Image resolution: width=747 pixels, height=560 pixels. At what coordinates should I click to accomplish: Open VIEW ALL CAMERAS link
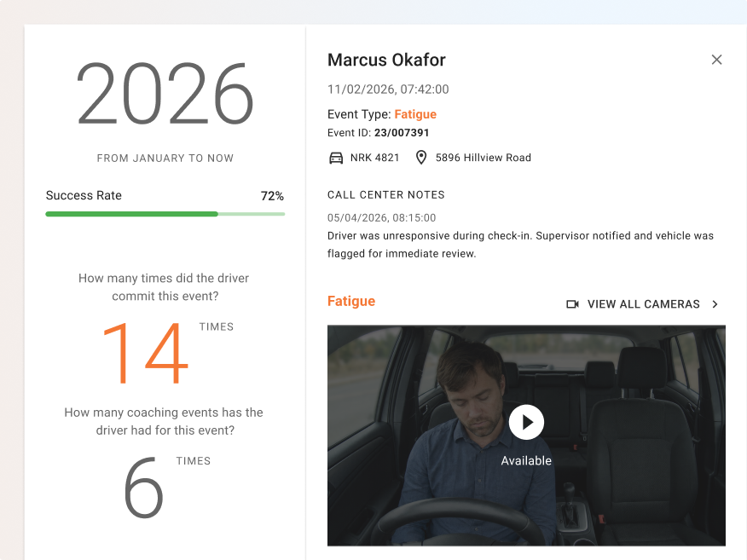pyautogui.click(x=643, y=304)
